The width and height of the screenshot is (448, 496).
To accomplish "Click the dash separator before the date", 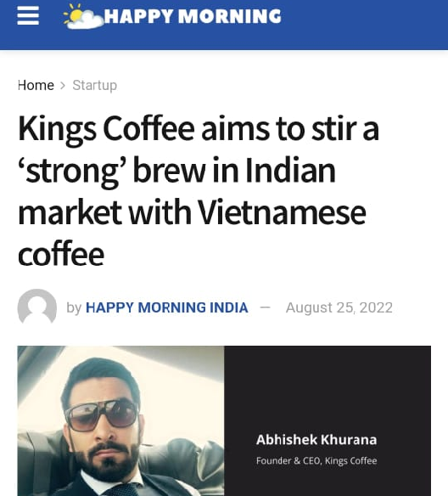I will tap(265, 307).
